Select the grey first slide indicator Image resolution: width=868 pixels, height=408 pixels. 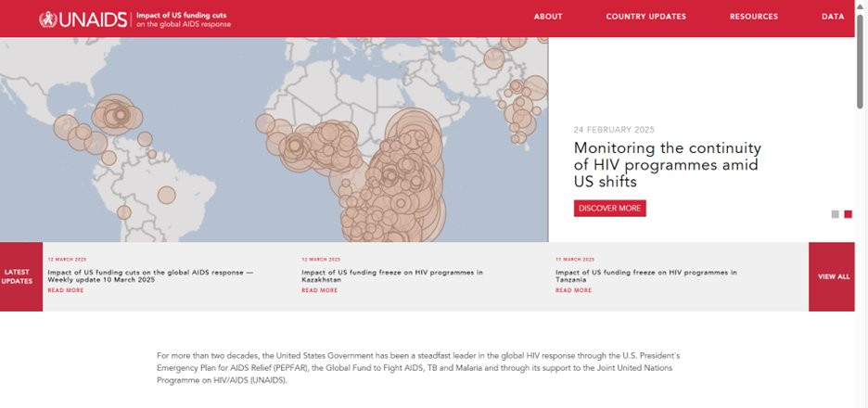tap(836, 214)
